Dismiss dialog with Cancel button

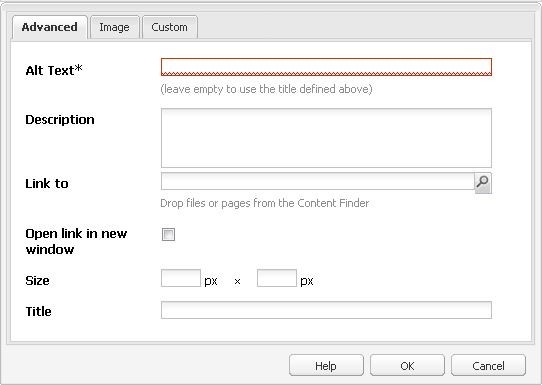488,365
